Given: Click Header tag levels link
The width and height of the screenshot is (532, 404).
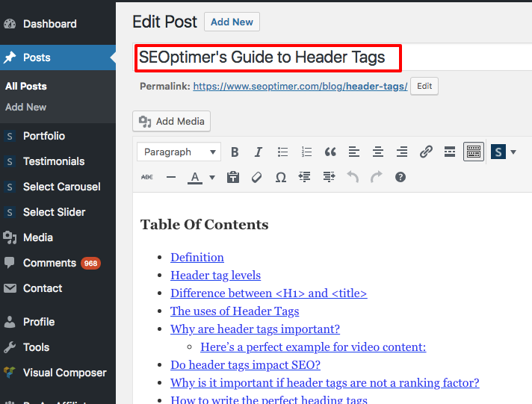Looking at the screenshot, I should (x=215, y=276).
